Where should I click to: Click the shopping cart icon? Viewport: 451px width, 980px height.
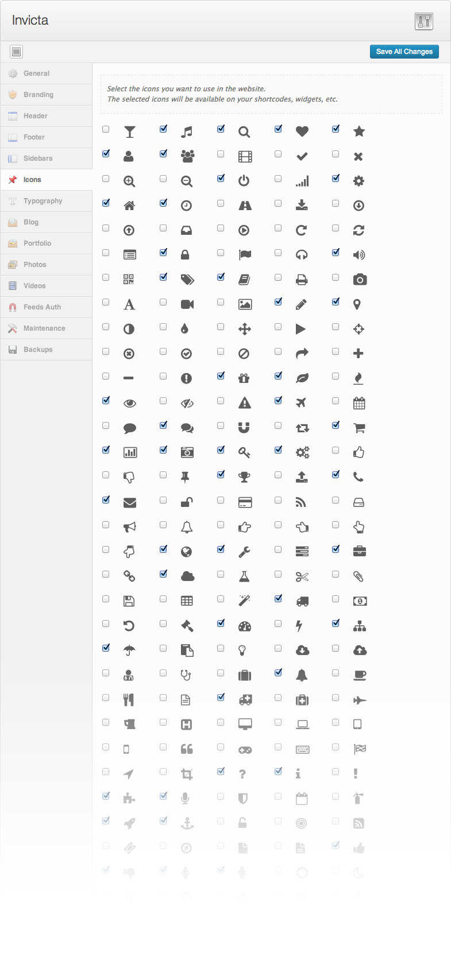[359, 428]
